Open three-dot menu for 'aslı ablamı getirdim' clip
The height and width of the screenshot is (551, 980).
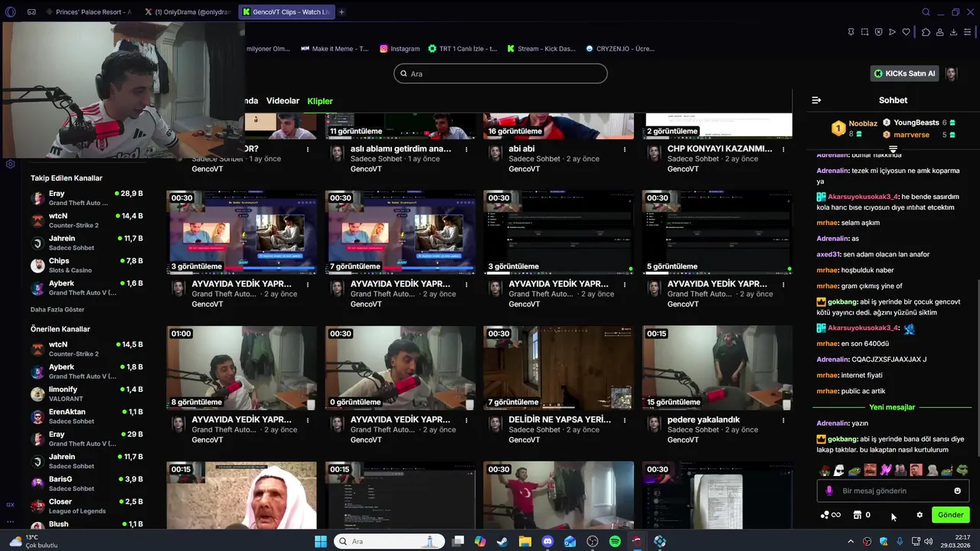click(466, 149)
